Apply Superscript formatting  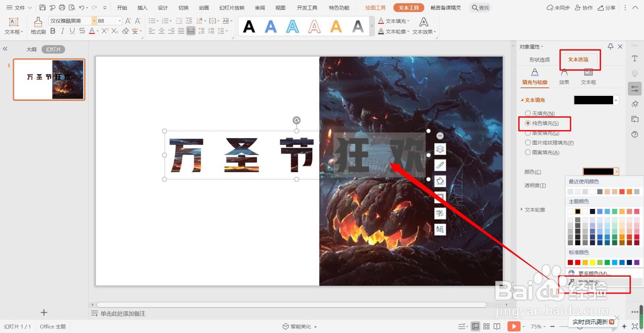(x=105, y=31)
